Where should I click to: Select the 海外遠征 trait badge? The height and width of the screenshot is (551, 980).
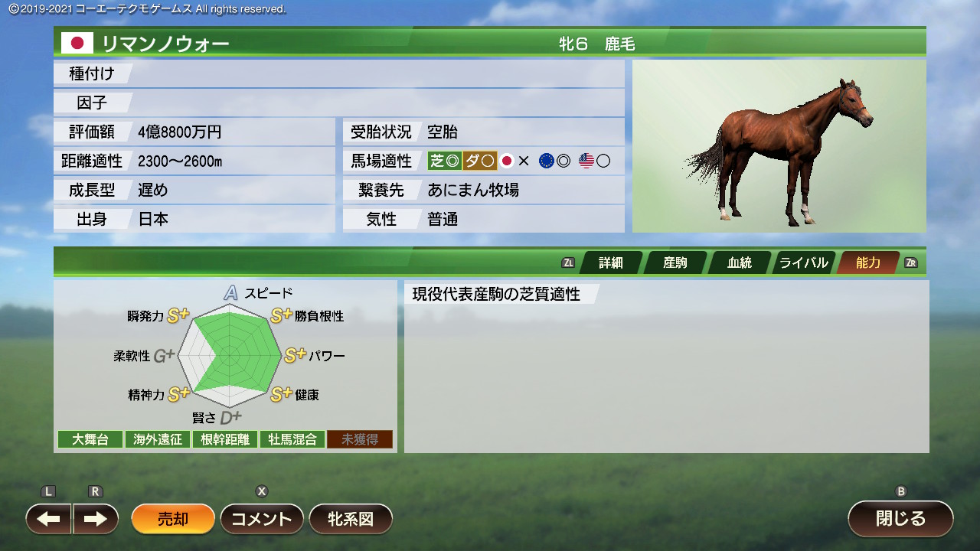pyautogui.click(x=158, y=439)
